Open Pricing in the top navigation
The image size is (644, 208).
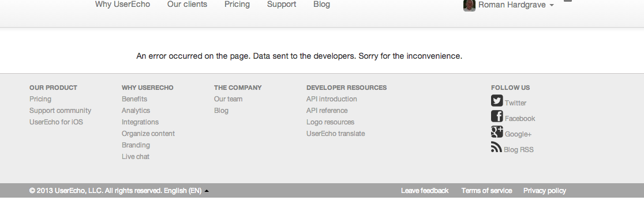[237, 5]
